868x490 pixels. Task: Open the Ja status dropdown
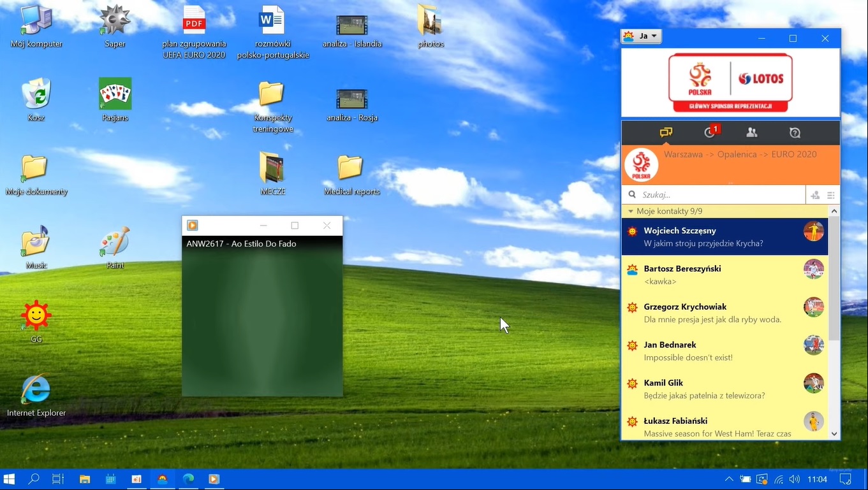[641, 36]
